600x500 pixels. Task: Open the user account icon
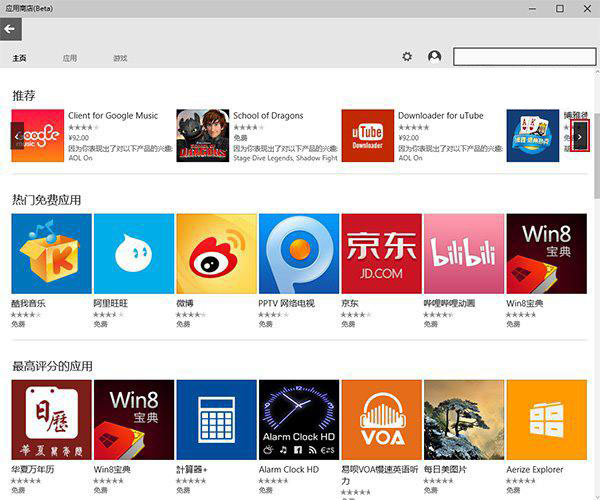pyautogui.click(x=434, y=57)
